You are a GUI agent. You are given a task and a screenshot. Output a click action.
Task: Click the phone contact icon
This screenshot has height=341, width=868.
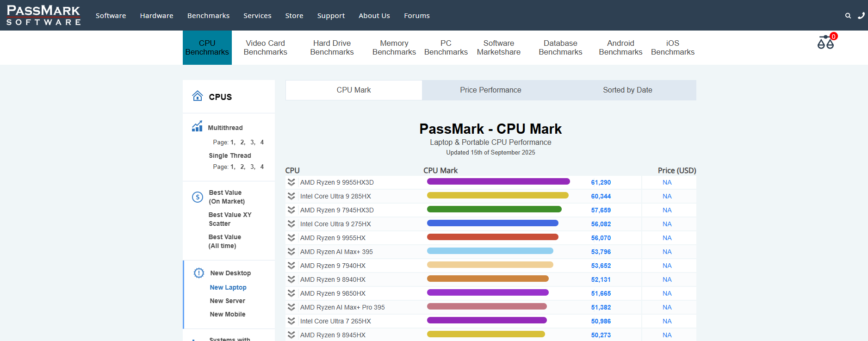(861, 16)
